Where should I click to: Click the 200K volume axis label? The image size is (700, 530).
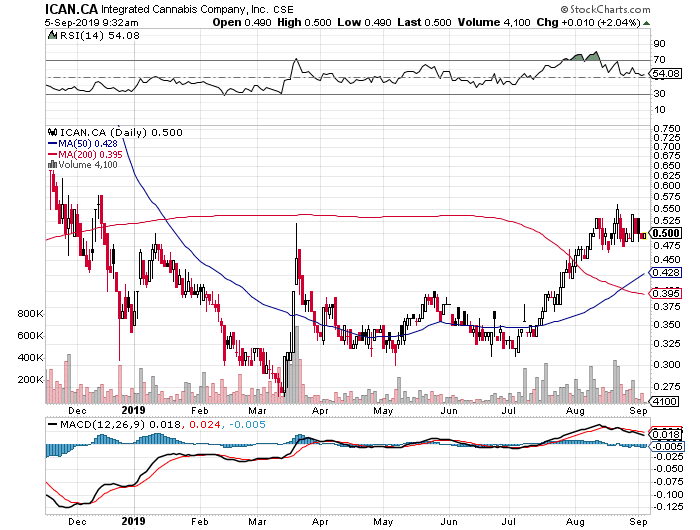click(x=30, y=380)
